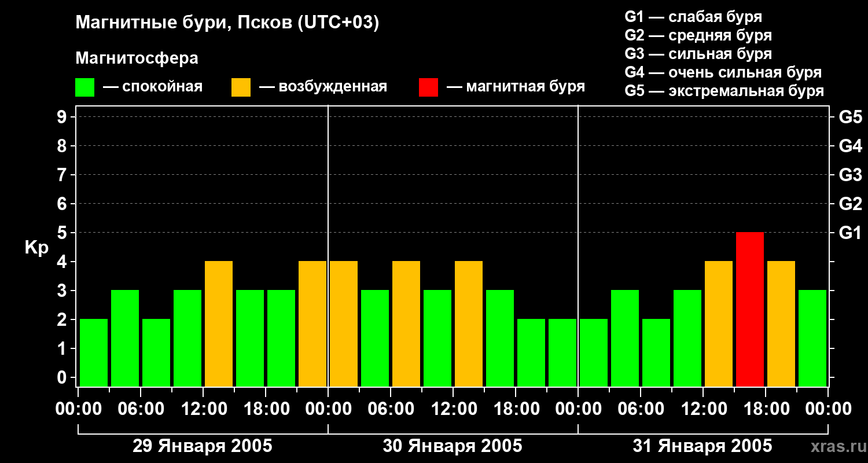Click the red 'магнитная буря' legend swatch
Viewport: 868px width, 463px height.
tap(428, 87)
